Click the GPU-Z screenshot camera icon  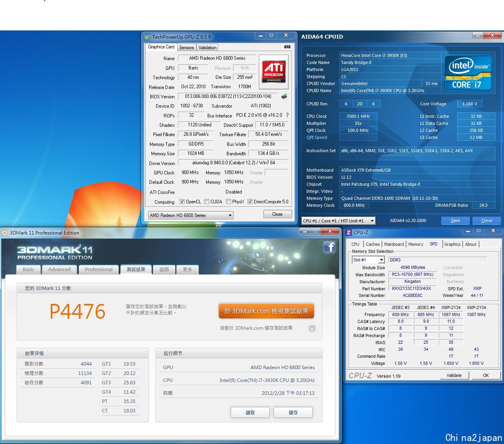(x=287, y=47)
